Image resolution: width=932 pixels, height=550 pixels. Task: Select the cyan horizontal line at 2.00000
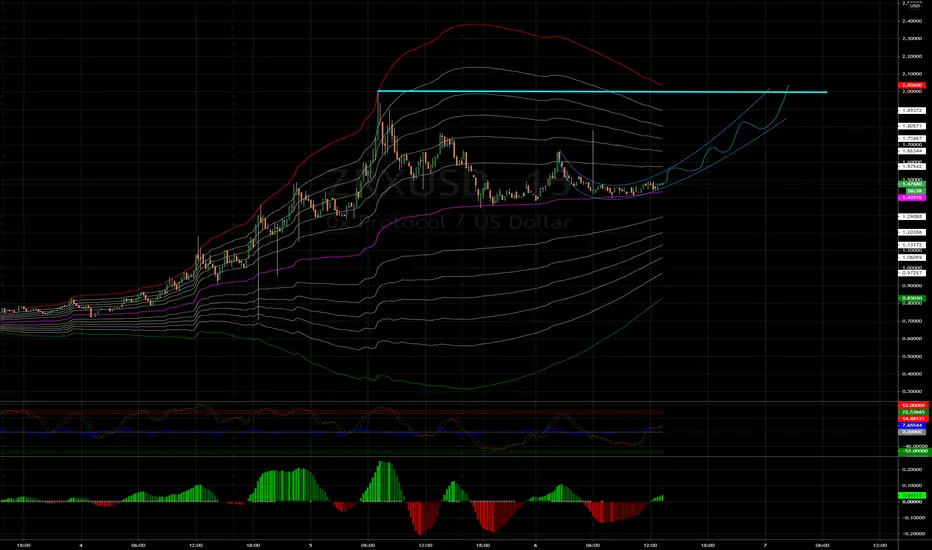602,92
